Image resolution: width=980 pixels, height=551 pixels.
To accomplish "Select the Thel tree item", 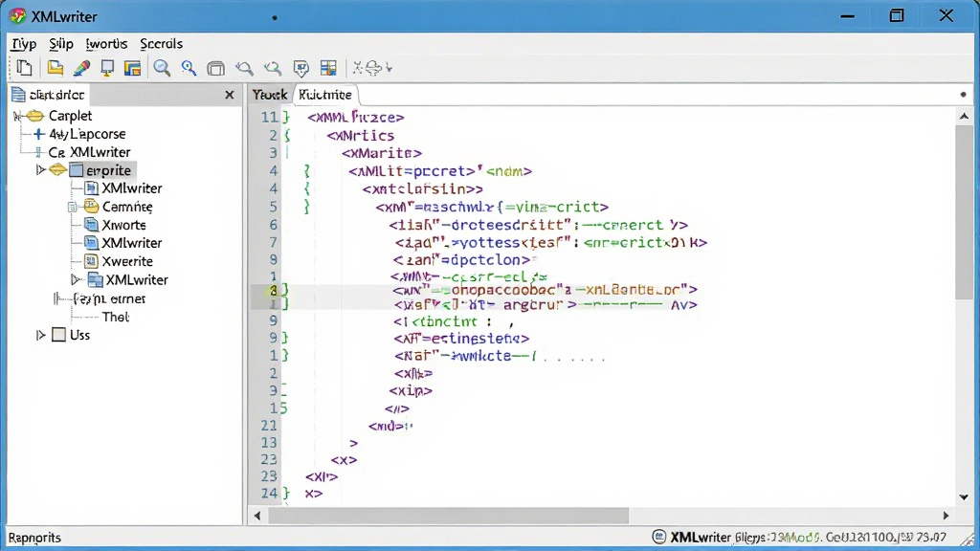I will [116, 317].
